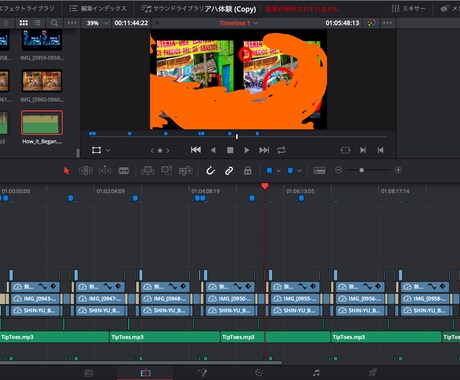Image resolution: width=460 pixels, height=380 pixels.
Task: Switch media pool to list view
Action: [x=38, y=23]
